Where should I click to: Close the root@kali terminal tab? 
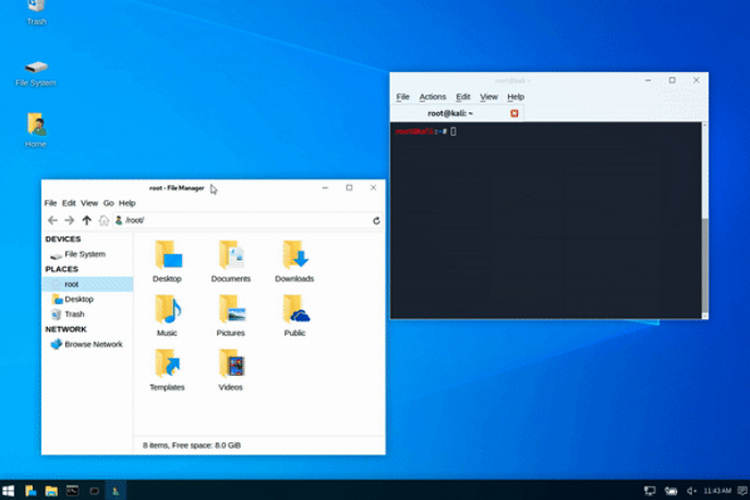point(515,113)
